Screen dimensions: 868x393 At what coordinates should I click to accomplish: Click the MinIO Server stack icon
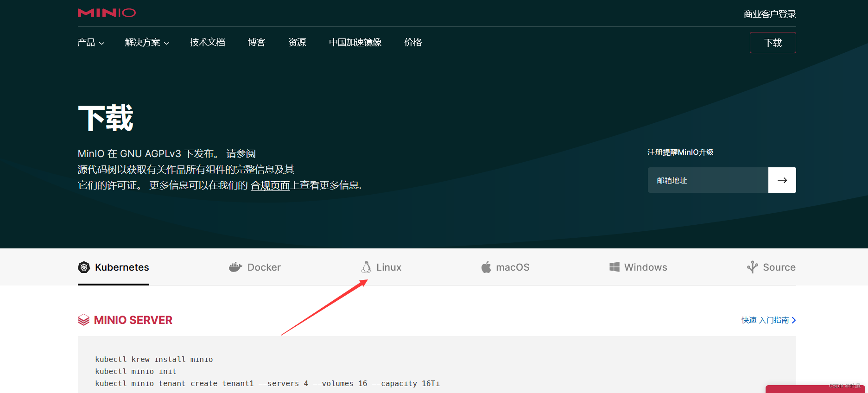(83, 320)
